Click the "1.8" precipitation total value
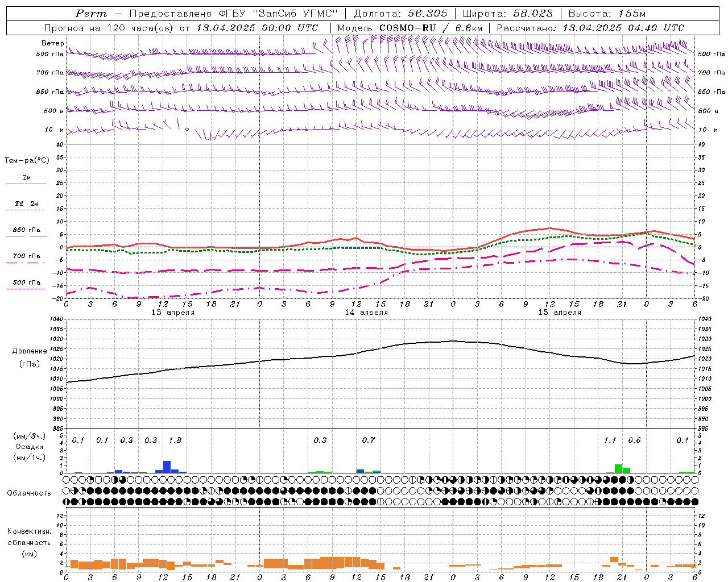Image resolution: width=728 pixels, height=582 pixels. pyautogui.click(x=175, y=440)
